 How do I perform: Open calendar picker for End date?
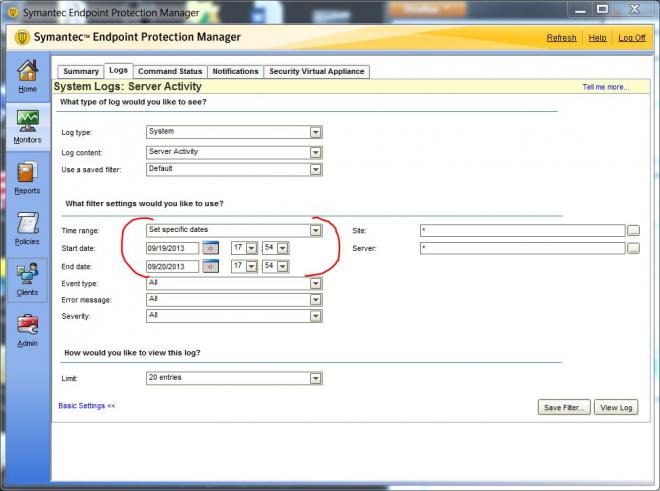coord(210,266)
